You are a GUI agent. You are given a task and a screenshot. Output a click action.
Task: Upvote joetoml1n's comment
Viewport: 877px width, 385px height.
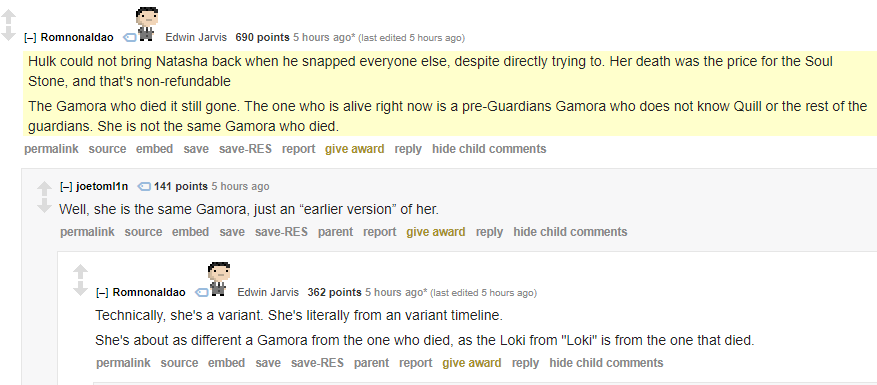click(44, 189)
